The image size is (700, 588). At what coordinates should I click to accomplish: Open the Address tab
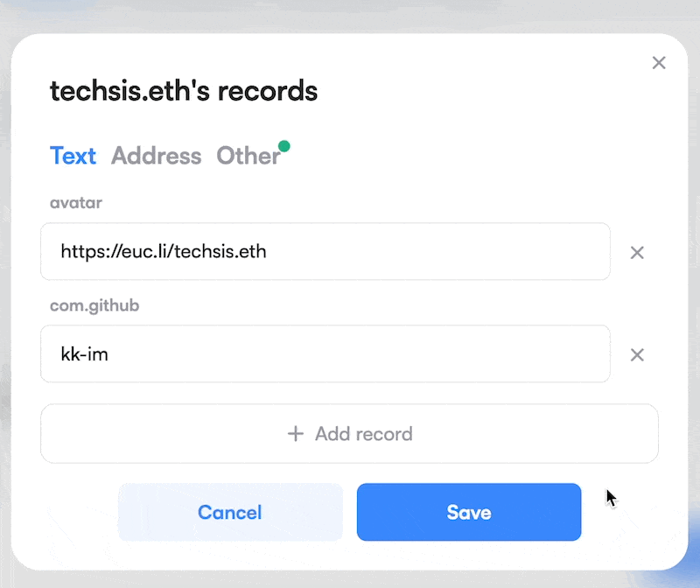coord(157,156)
